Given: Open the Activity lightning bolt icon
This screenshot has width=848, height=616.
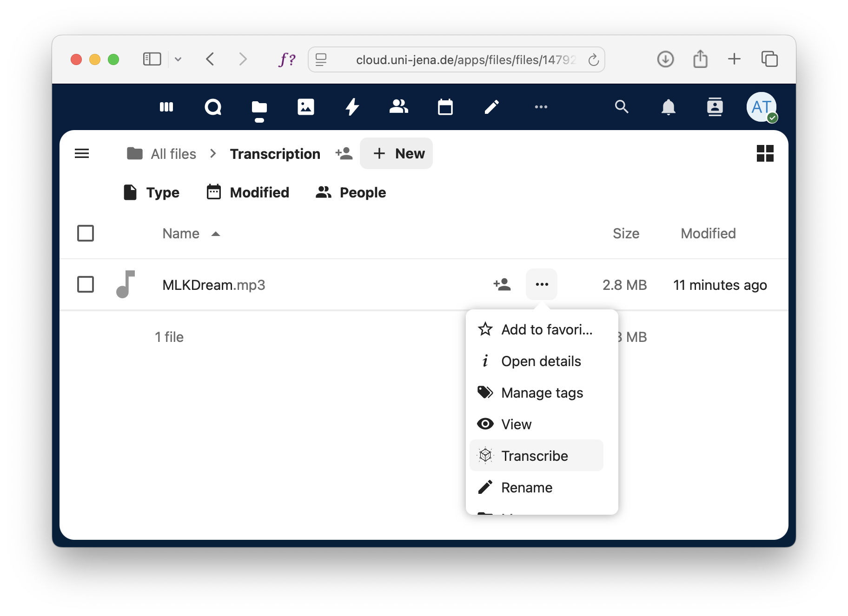Looking at the screenshot, I should point(352,107).
